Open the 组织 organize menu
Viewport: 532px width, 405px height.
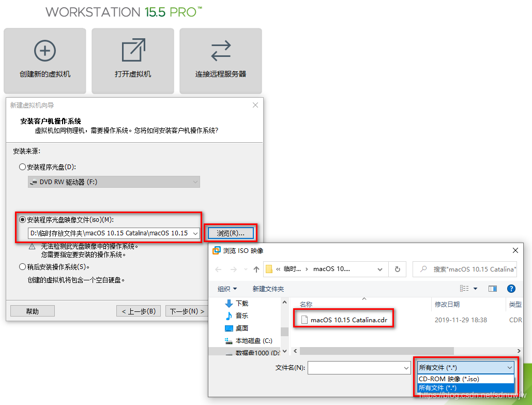tap(227, 289)
